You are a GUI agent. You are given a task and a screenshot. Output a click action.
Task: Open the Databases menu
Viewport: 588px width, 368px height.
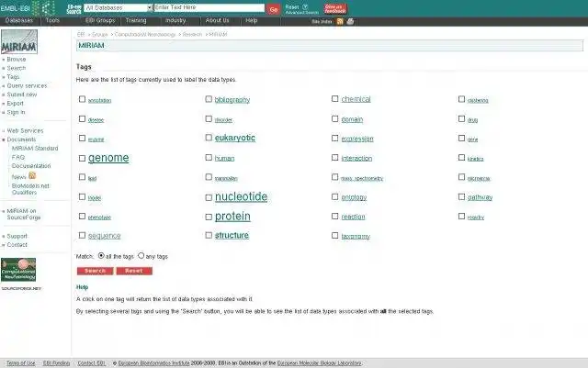[x=19, y=20]
